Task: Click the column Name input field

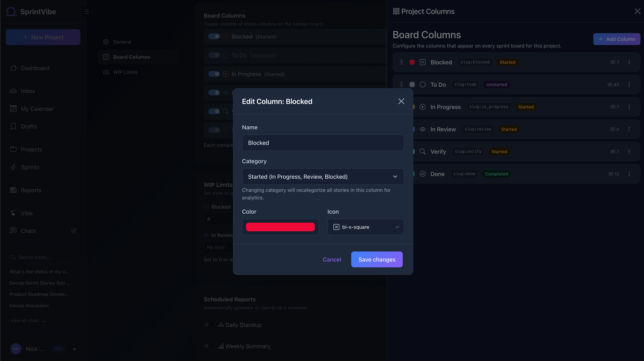Action: coord(323,143)
